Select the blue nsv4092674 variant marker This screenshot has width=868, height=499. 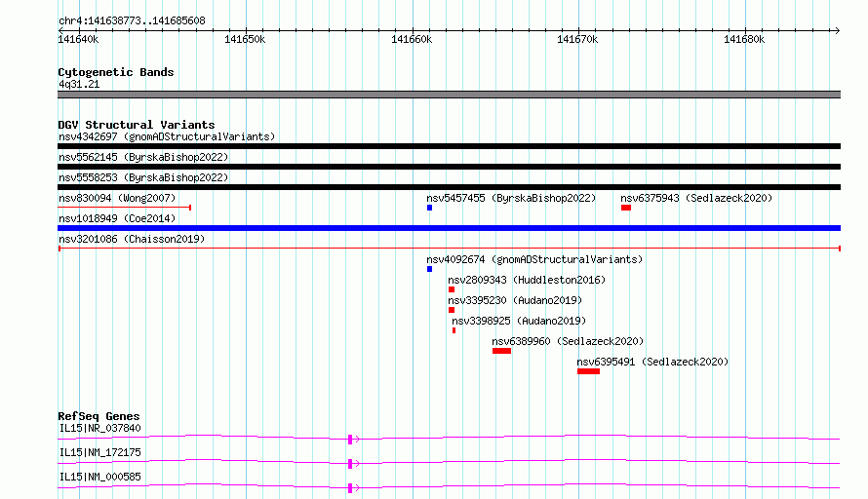[429, 269]
